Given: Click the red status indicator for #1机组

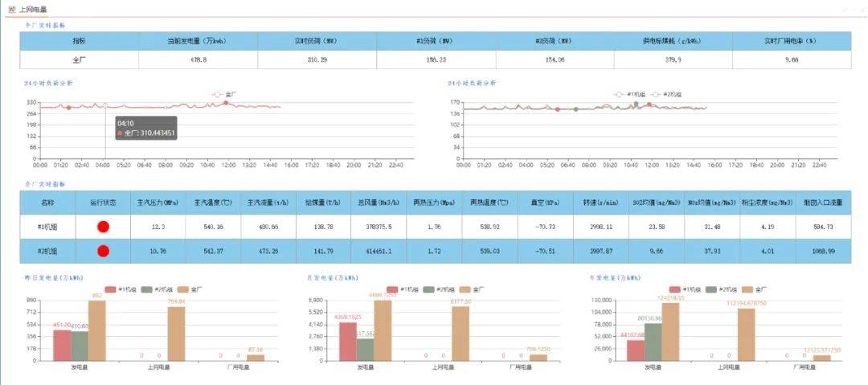Looking at the screenshot, I should 103,227.
